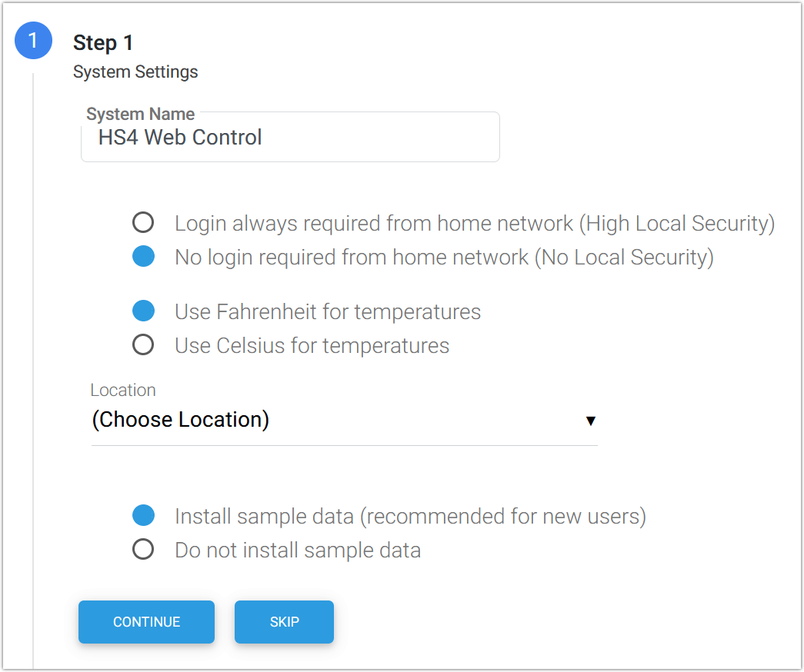Click the Step 1 heading
This screenshot has width=804, height=672.
(x=103, y=43)
